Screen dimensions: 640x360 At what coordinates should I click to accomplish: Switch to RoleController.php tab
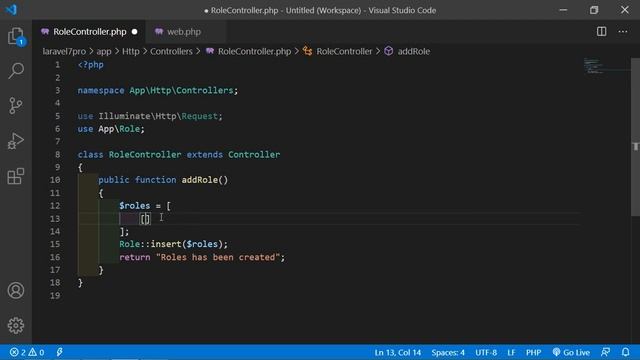(89, 31)
